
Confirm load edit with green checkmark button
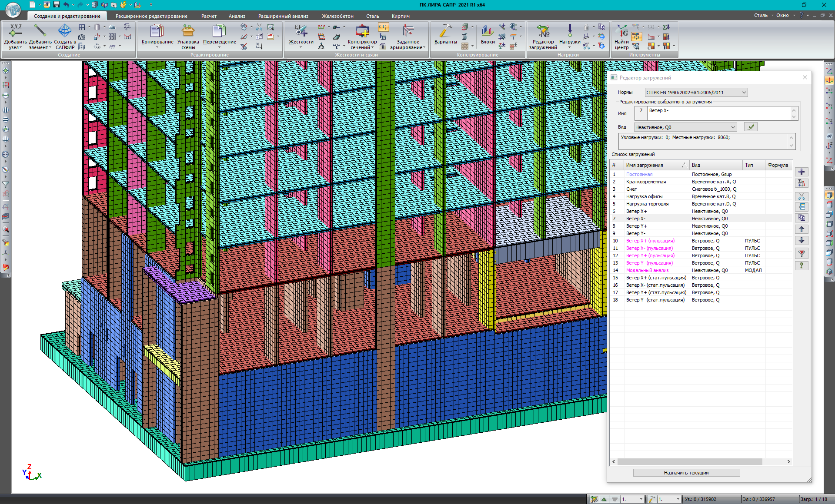[751, 127]
